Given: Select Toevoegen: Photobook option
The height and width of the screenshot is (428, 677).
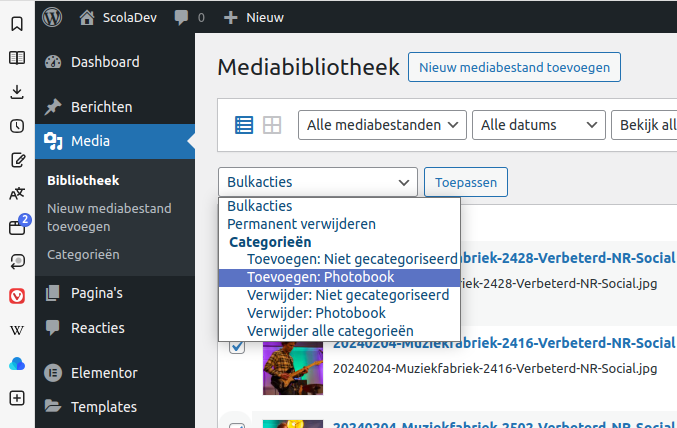Looking at the screenshot, I should tap(320, 277).
